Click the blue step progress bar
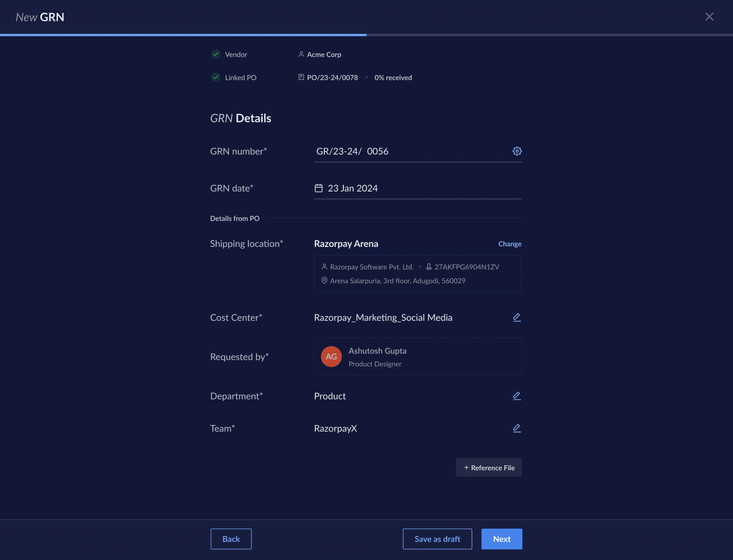Screen dimensions: 733x560 (183, 34)
